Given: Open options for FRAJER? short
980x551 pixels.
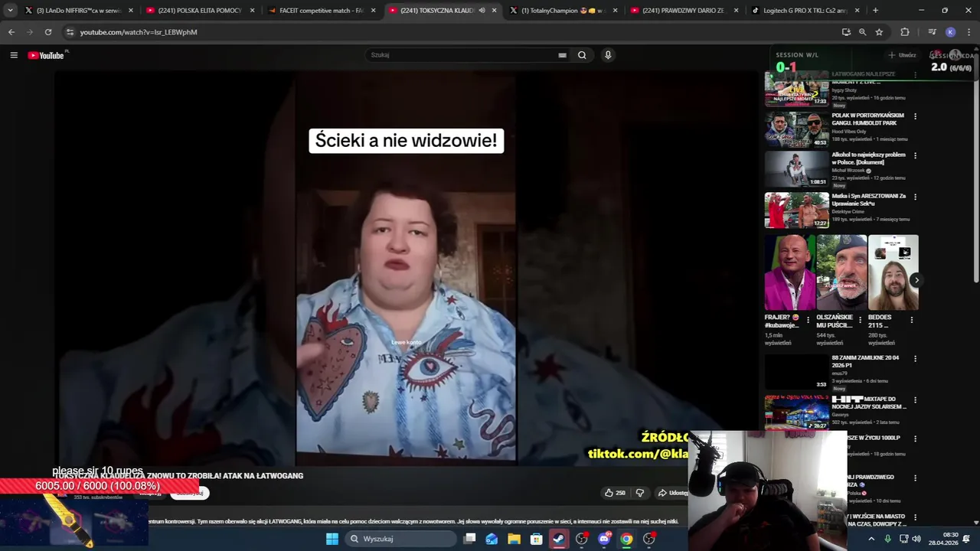Looking at the screenshot, I should 808,320.
